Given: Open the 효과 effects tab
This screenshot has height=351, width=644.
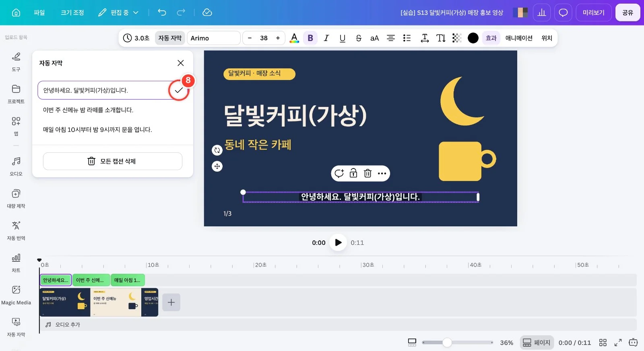Looking at the screenshot, I should pyautogui.click(x=491, y=38).
